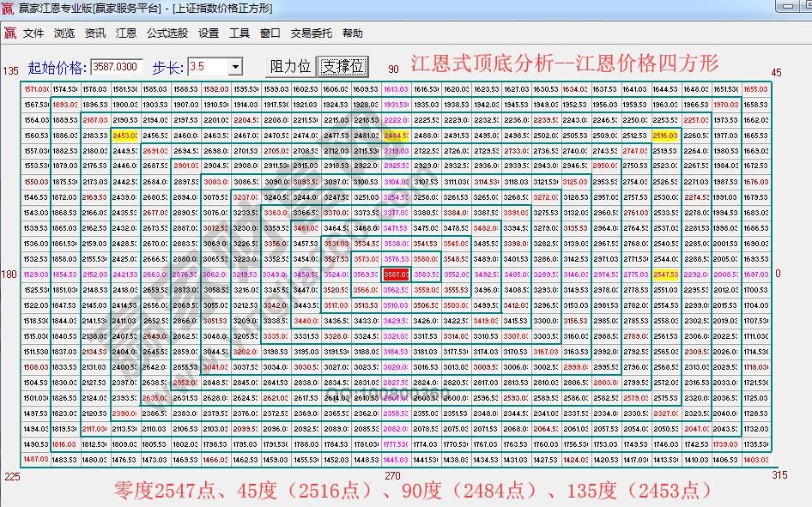This screenshot has height=507, width=812.
Task: Open the 文件 menu
Action: pos(33,33)
